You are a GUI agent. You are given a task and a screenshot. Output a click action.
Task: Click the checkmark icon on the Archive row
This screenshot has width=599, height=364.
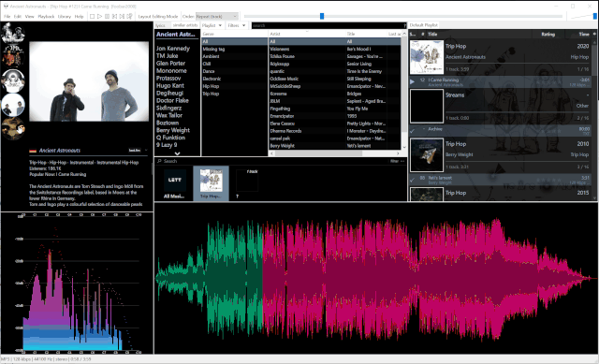[x=413, y=131]
